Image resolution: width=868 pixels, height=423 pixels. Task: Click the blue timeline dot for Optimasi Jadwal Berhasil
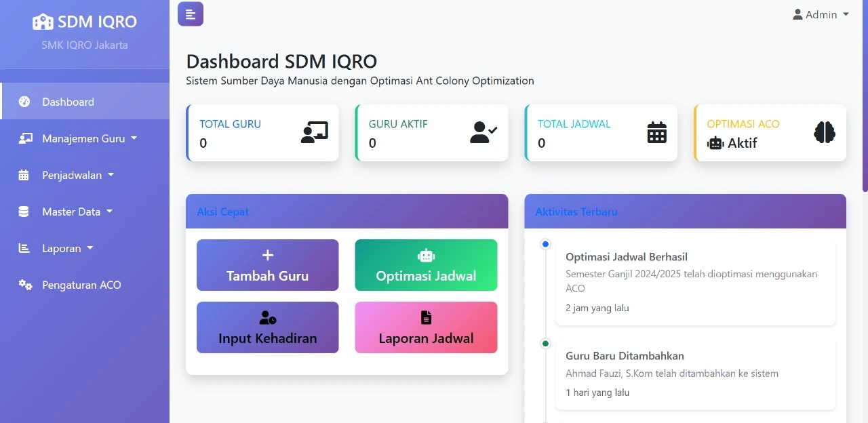coord(546,244)
